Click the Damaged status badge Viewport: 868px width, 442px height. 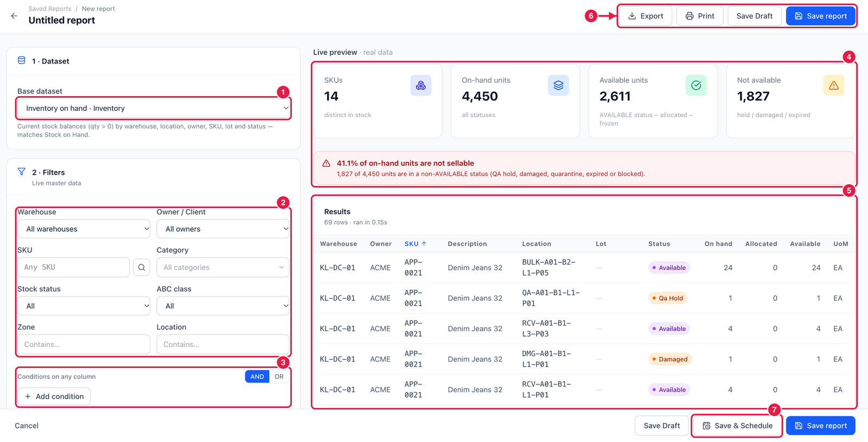click(670, 359)
